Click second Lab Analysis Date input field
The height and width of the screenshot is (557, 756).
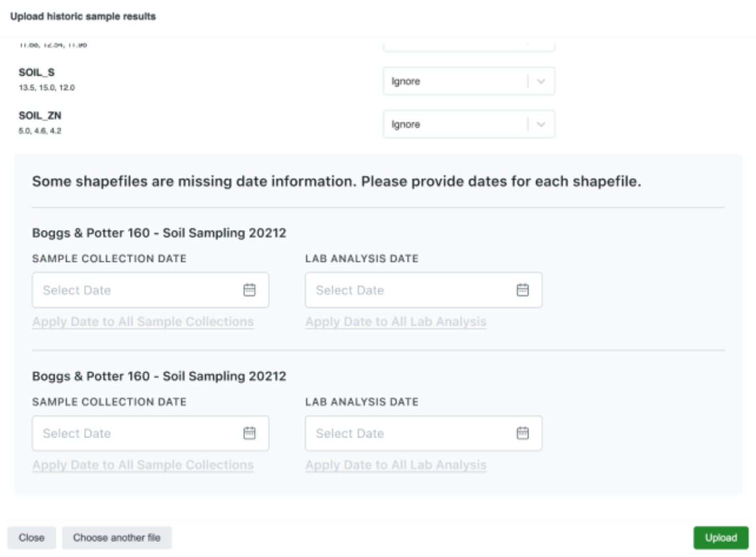pyautogui.click(x=423, y=433)
